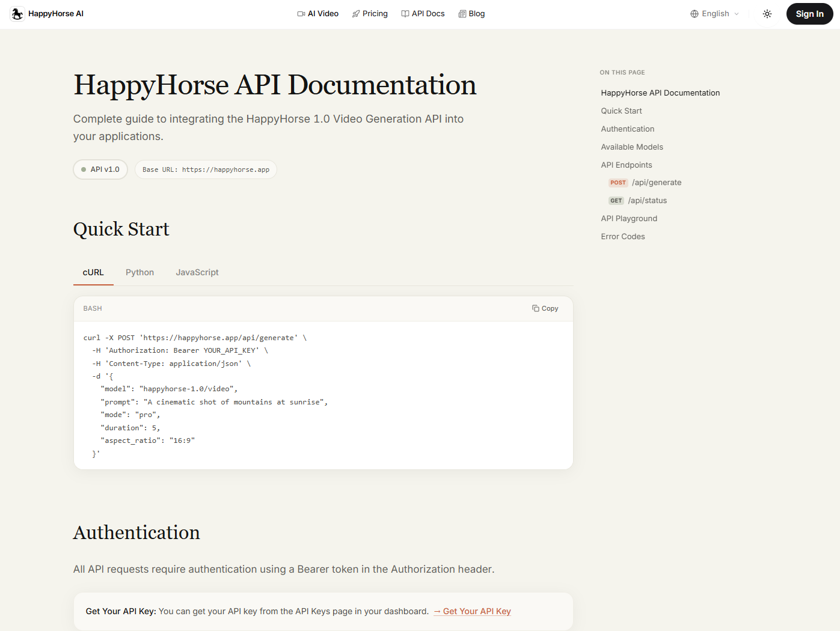This screenshot has width=840, height=631.
Task: Click the HappyHorse AI horse logo
Action: [x=17, y=13]
